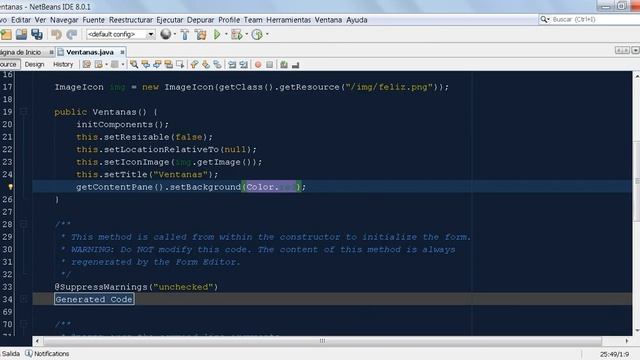640x360 pixels.
Task: Open the editor tab list dropdown arrow
Action: (x=635, y=50)
